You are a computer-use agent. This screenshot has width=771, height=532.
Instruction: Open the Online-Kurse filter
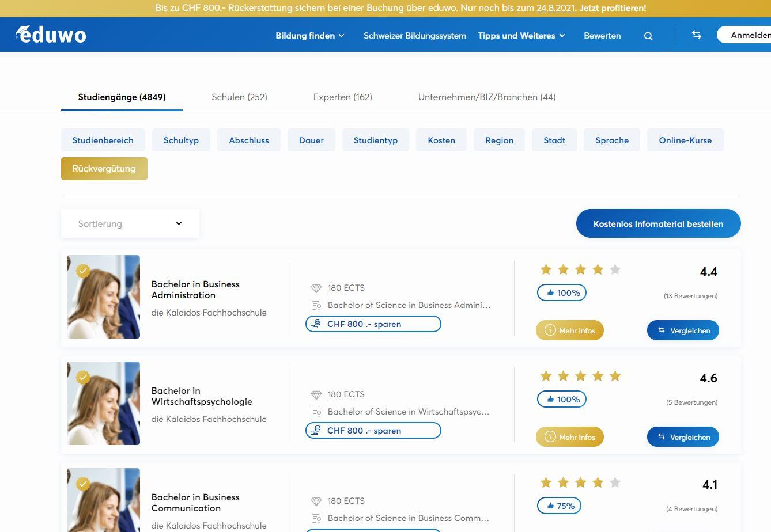(685, 140)
